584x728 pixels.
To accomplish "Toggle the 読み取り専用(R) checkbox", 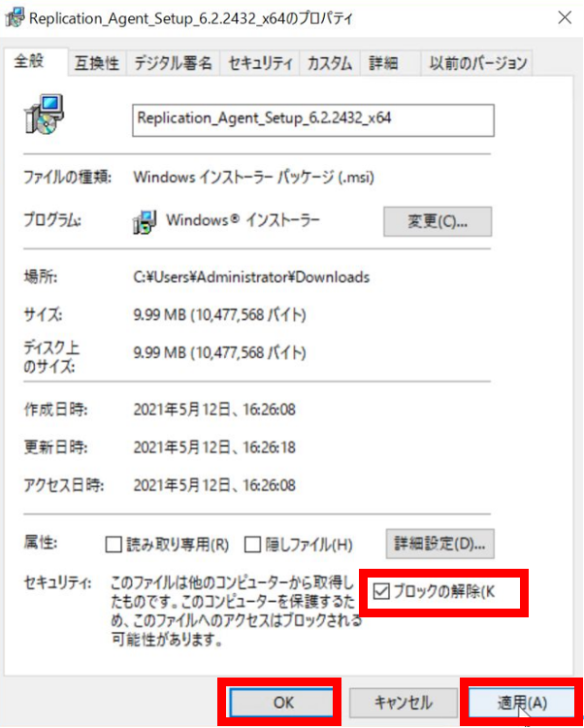I will pyautogui.click(x=114, y=545).
